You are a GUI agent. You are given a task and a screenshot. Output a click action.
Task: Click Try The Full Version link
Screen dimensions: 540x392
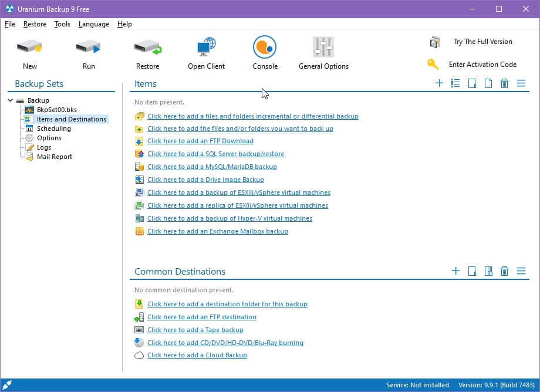(x=483, y=42)
